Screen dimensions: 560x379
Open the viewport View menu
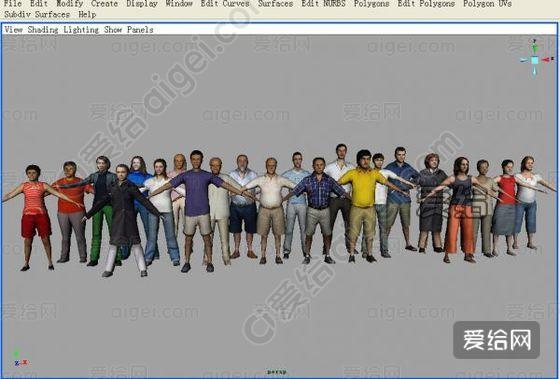click(x=14, y=30)
